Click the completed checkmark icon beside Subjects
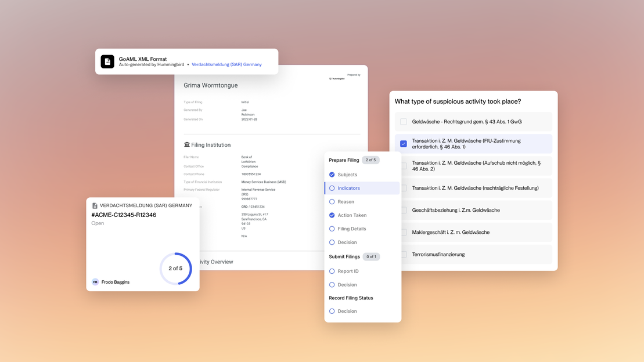This screenshot has height=362, width=644. click(x=332, y=175)
